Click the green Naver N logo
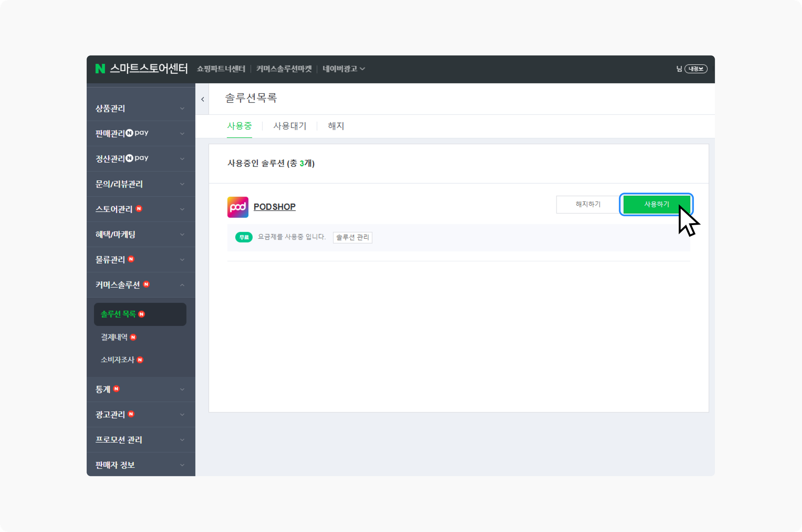802x532 pixels. point(100,69)
